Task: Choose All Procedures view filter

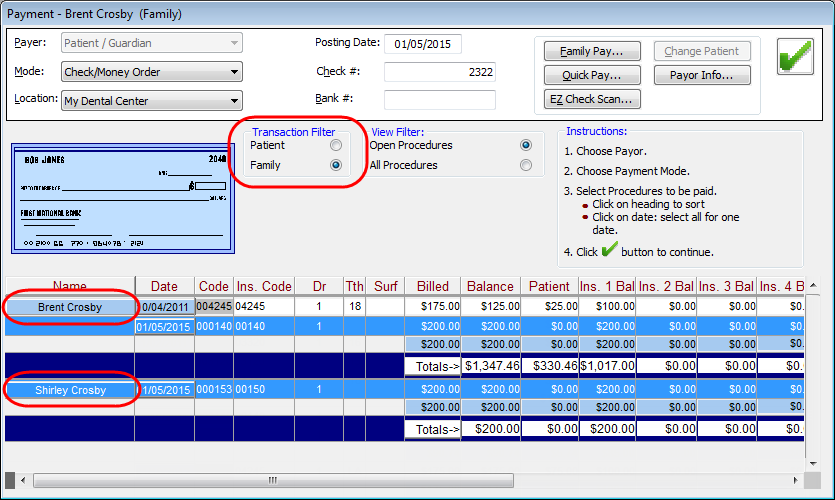Action: (x=525, y=165)
